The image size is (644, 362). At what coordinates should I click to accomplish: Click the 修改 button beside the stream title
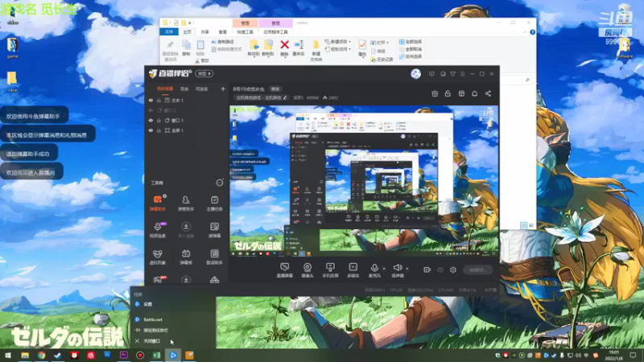click(275, 89)
